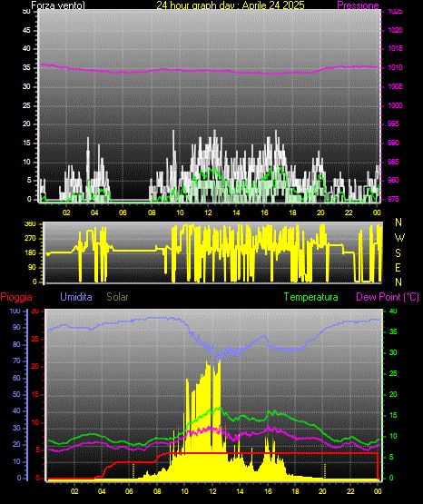Viewport: 423px width, 504px height.
Task: Click the E wind direction label
Action: (x=398, y=267)
